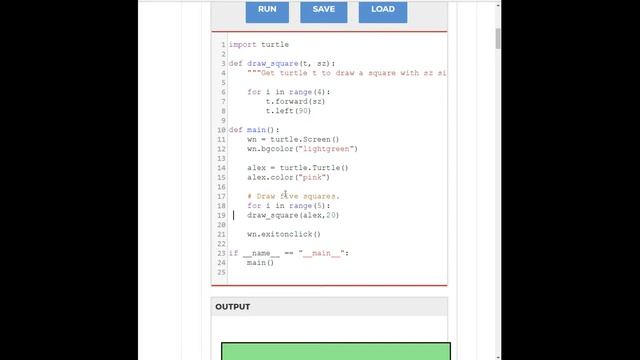
Task: Click the 'wn.bgcolor("lightgreen")' line
Action: pos(302,149)
